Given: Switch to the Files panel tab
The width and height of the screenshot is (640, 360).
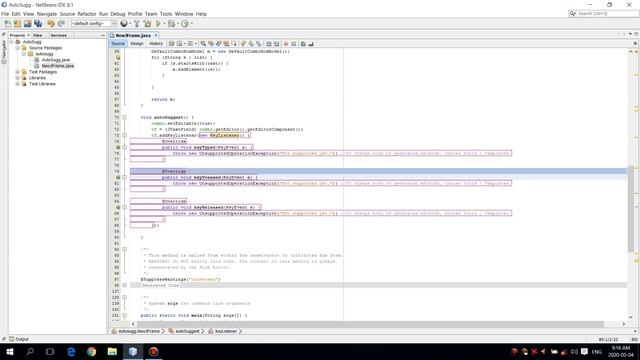Looking at the screenshot, I should [38, 36].
